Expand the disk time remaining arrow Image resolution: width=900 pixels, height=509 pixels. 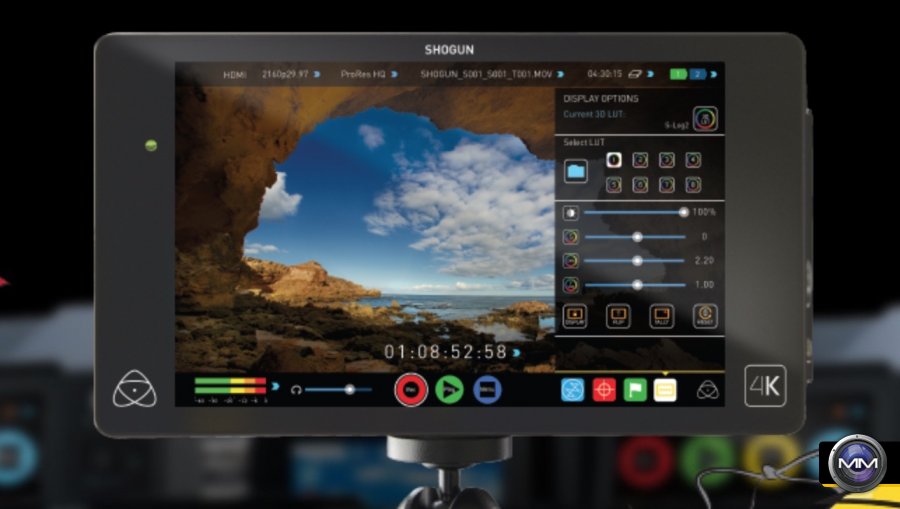point(650,75)
